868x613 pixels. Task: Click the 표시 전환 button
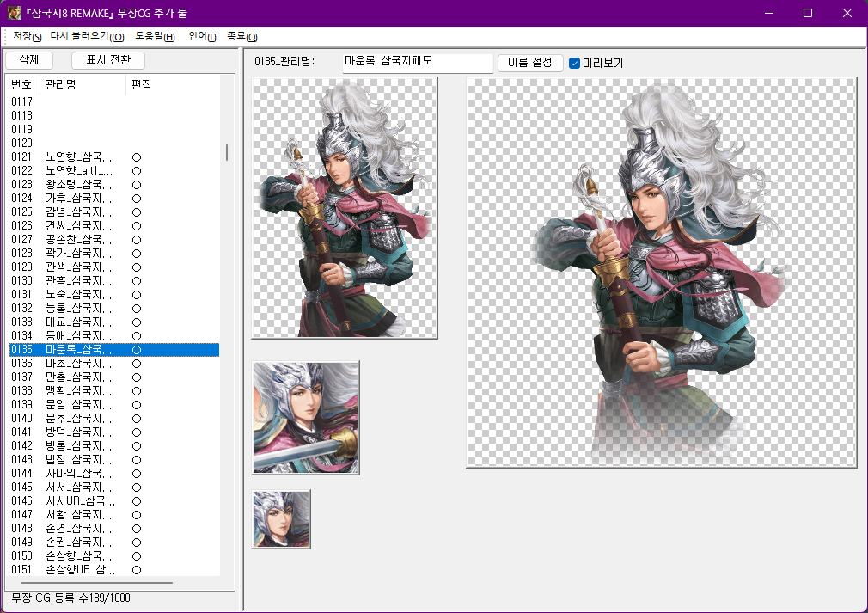coord(108,60)
